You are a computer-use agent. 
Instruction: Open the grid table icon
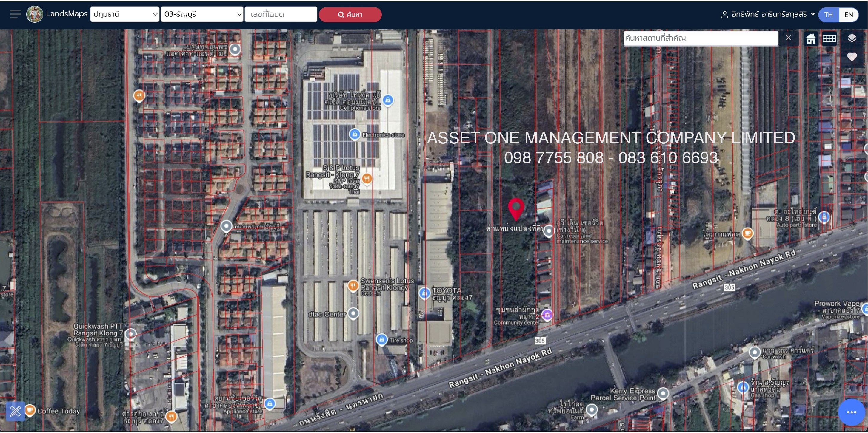[x=829, y=38]
